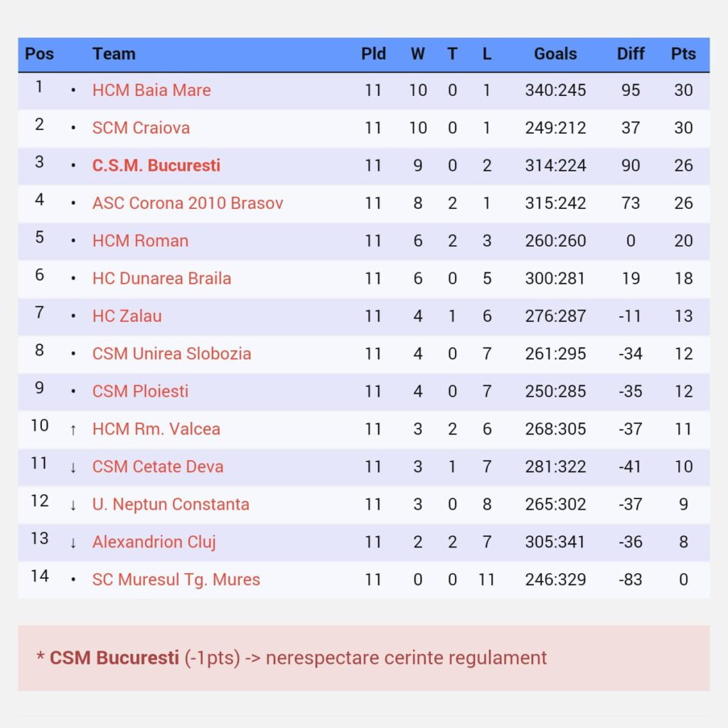
Task: Open the HCM Roman team link
Action: pos(140,241)
